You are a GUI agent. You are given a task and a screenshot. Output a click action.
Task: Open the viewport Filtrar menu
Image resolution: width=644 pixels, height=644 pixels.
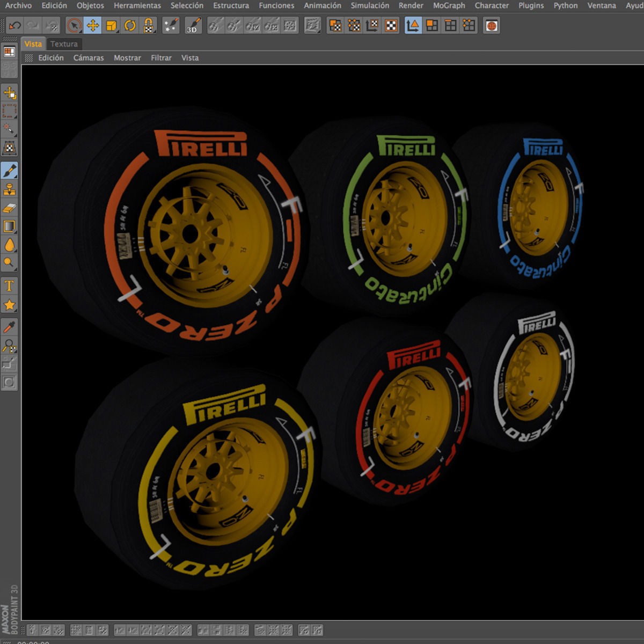161,58
